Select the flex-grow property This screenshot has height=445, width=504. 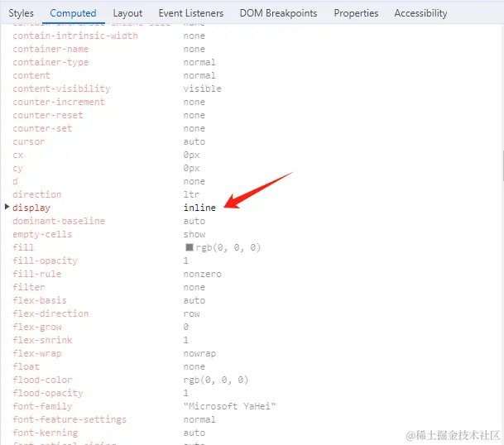37,327
